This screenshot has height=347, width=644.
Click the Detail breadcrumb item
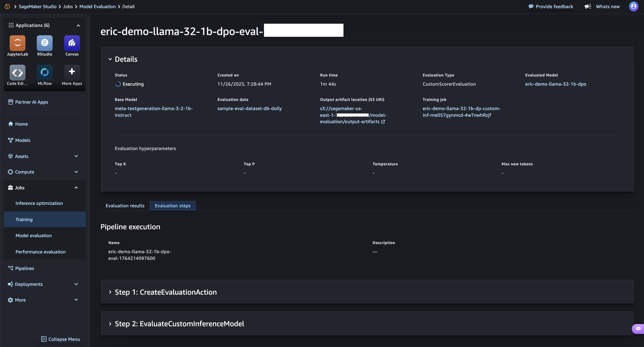(x=128, y=6)
